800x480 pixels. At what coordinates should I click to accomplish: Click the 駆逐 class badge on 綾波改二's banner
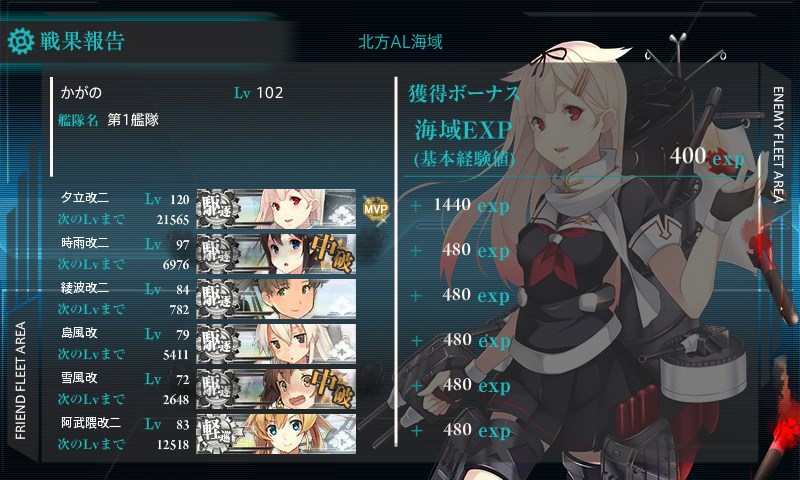[217, 298]
